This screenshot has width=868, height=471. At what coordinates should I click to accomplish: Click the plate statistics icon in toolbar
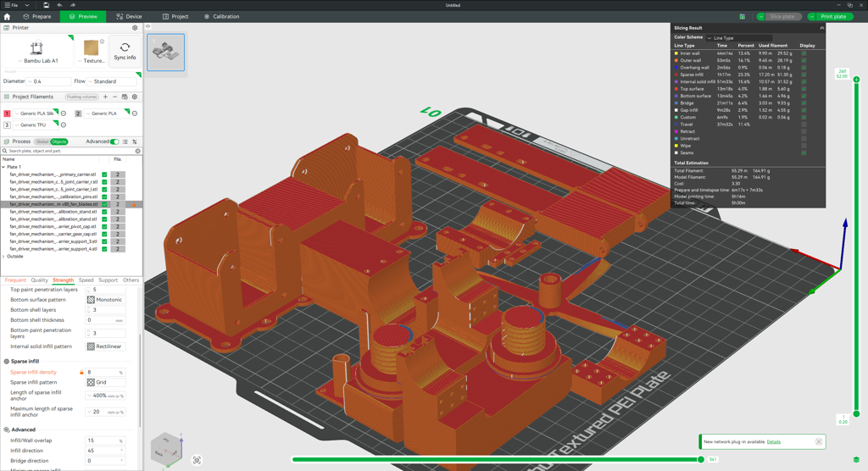click(743, 17)
